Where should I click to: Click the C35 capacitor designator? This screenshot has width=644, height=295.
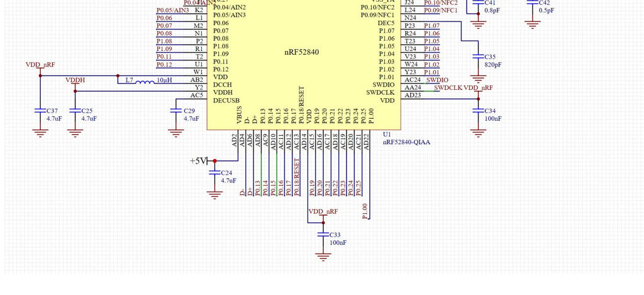pos(491,57)
